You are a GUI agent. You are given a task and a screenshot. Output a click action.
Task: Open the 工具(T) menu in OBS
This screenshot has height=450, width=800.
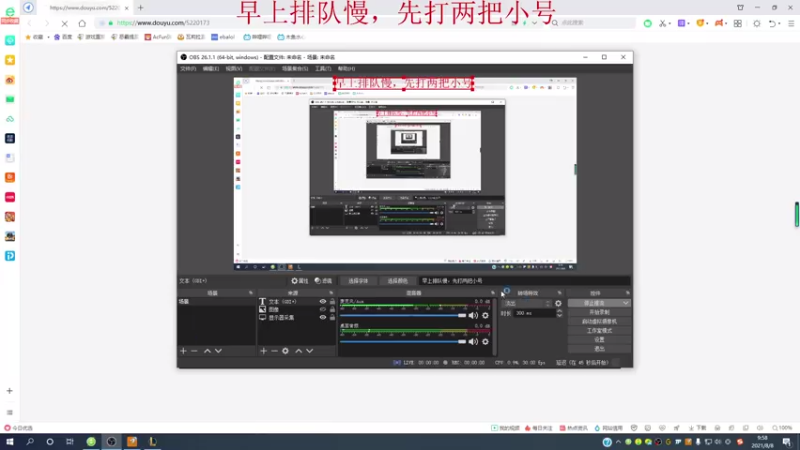pos(323,68)
